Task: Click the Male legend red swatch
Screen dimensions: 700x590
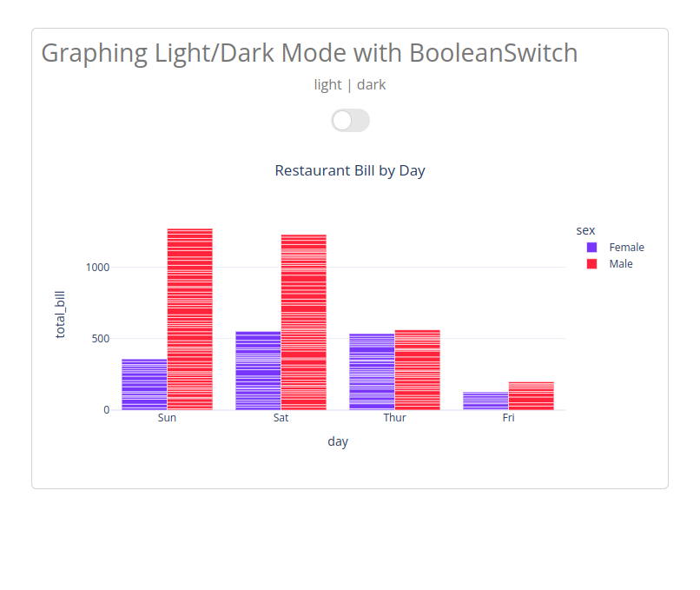Action: click(591, 264)
